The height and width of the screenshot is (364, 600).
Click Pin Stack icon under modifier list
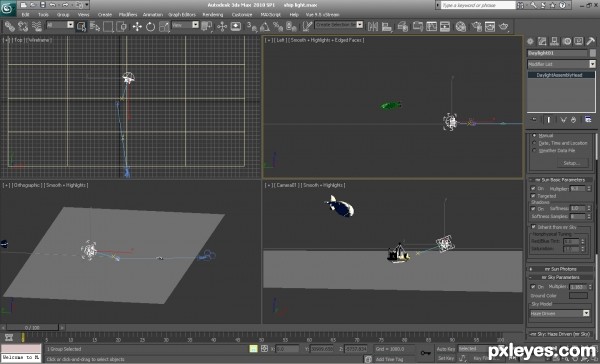(x=534, y=119)
